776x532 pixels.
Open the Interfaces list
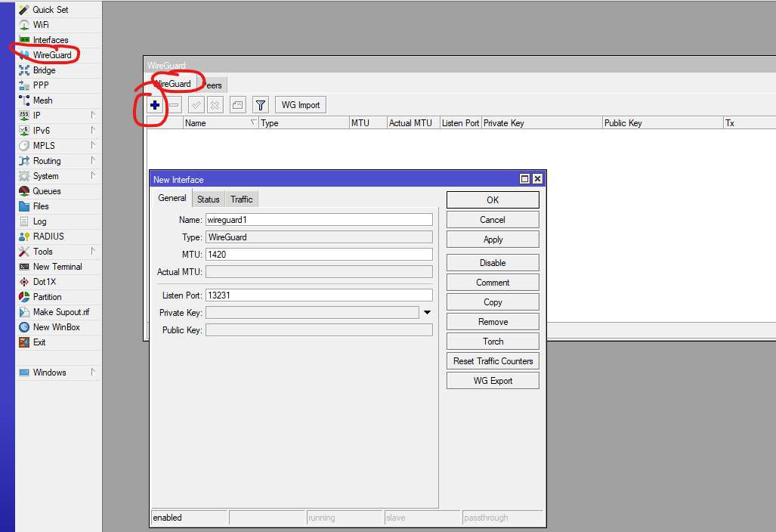[58, 39]
